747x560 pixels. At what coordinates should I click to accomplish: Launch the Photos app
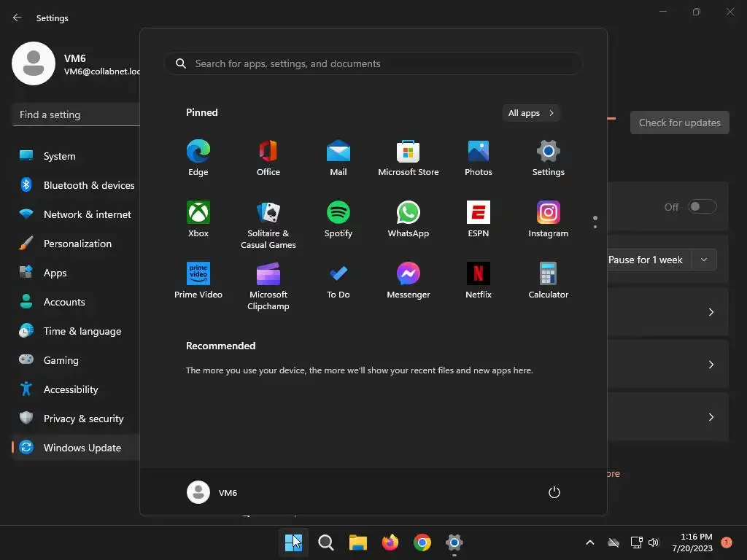tap(479, 158)
